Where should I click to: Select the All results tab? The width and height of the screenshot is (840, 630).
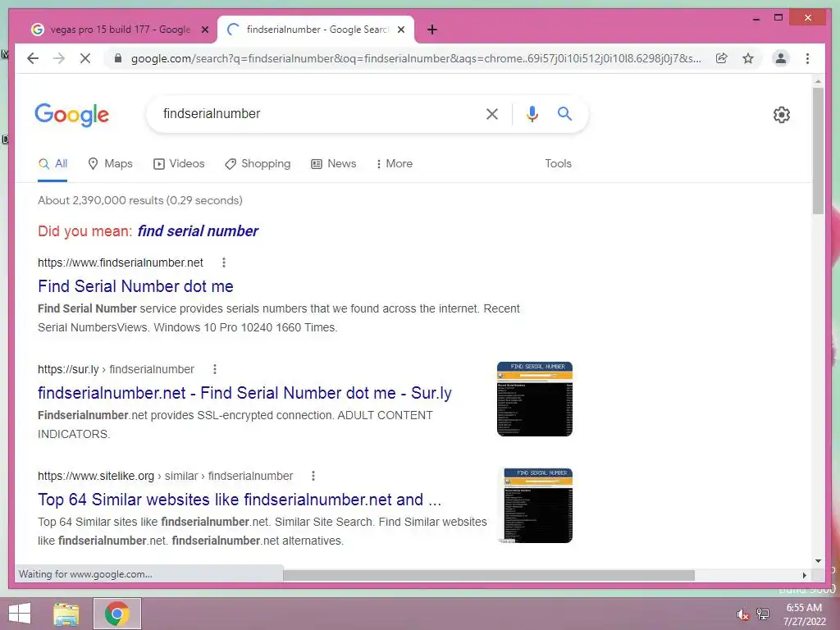[52, 163]
